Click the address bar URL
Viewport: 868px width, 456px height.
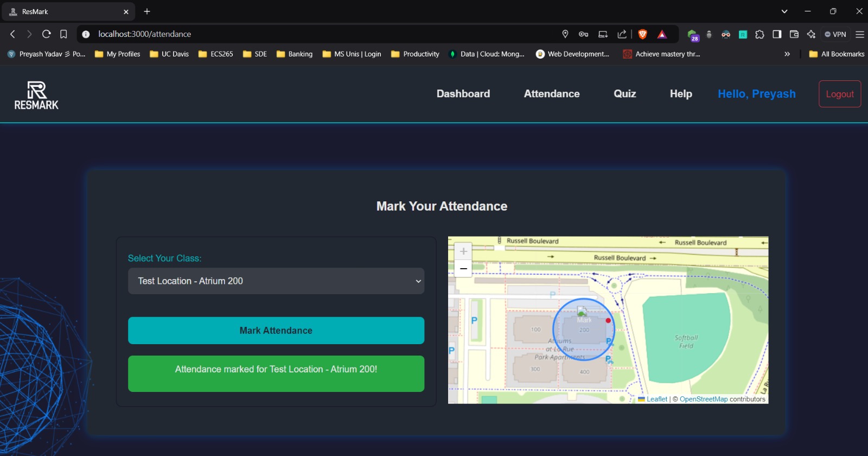pyautogui.click(x=145, y=34)
